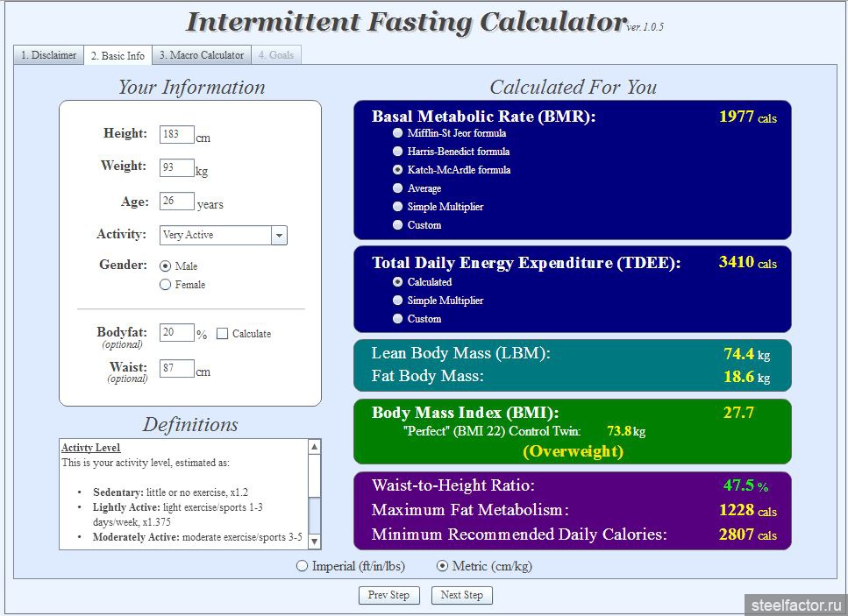
Task: Select the Calculated TDEE option
Action: coord(397,281)
